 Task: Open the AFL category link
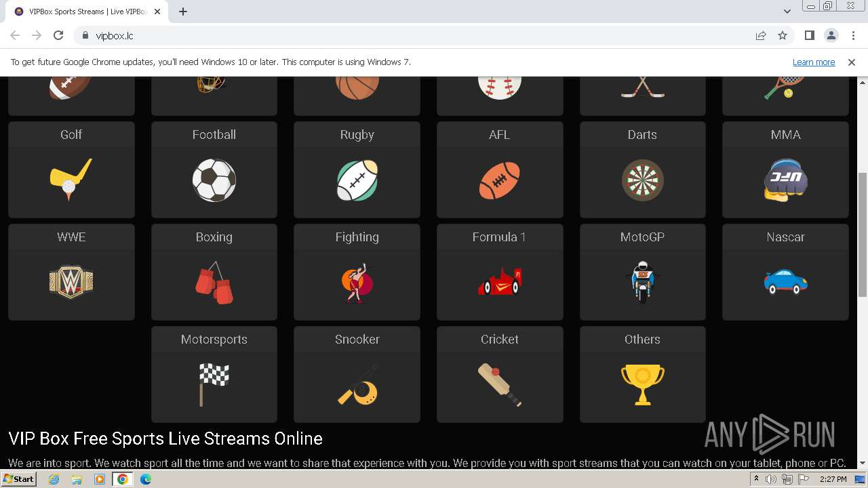pyautogui.click(x=500, y=134)
